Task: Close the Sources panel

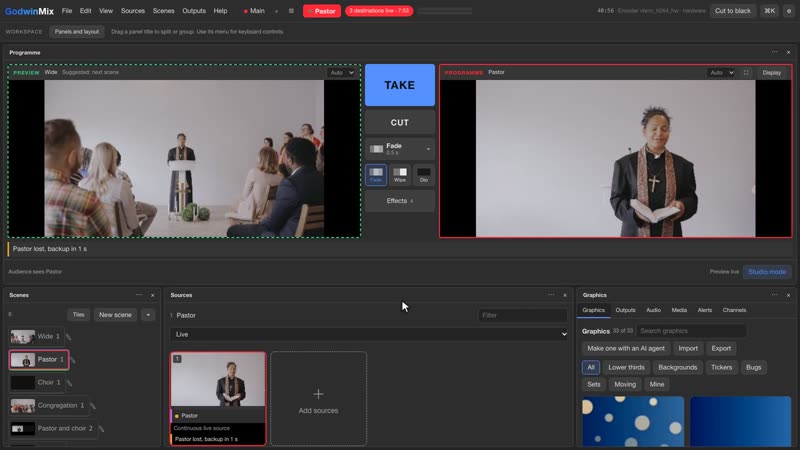Action: (565, 295)
